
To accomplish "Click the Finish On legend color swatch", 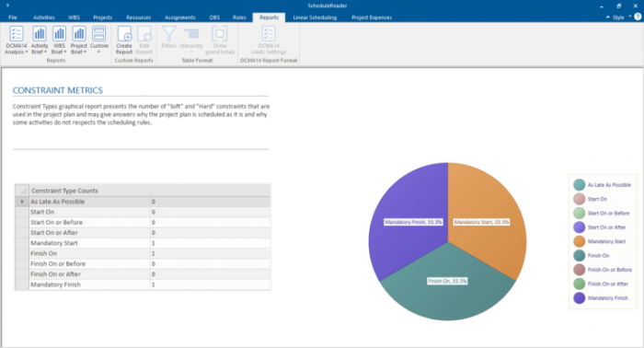I will [579, 256].
